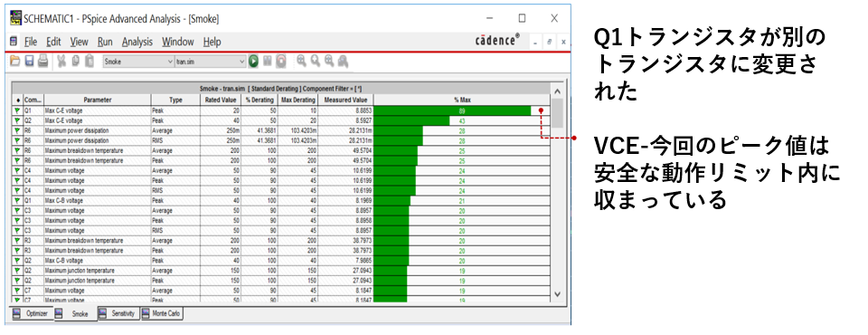
Task: Open the Smoke analysis type dropdown
Action: click(x=137, y=62)
